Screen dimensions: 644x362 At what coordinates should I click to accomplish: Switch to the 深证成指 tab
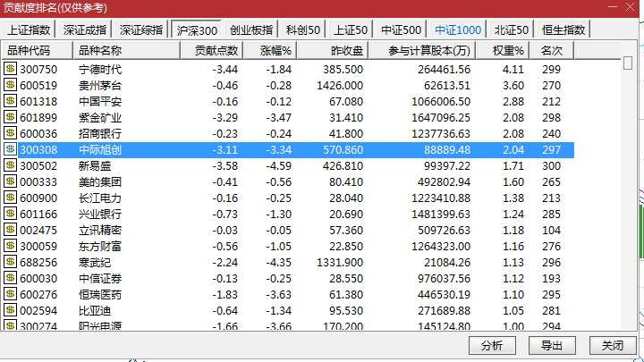[x=85, y=30]
